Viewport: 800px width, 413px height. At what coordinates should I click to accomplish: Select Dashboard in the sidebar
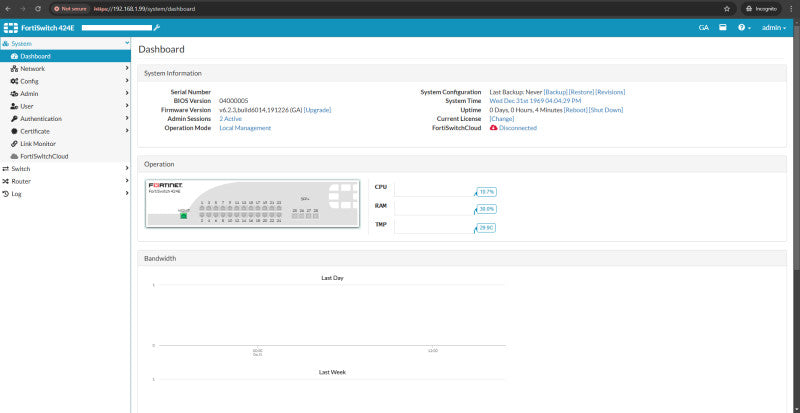pyautogui.click(x=65, y=56)
